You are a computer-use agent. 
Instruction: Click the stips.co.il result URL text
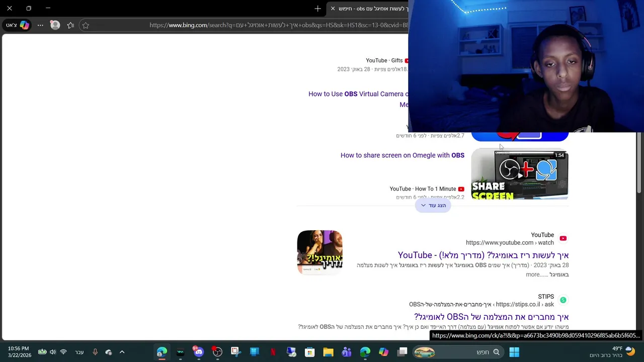click(481, 305)
